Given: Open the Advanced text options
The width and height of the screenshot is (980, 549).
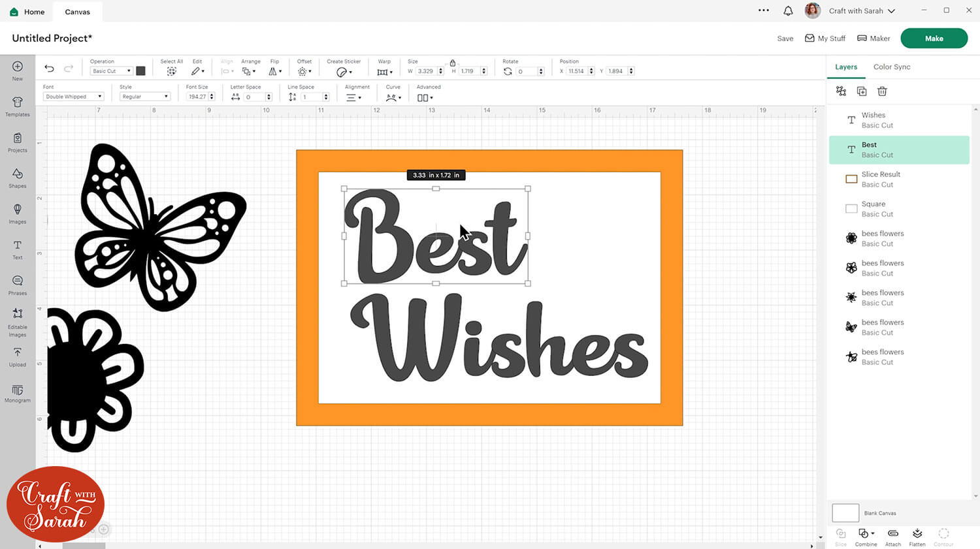Looking at the screenshot, I should pyautogui.click(x=425, y=98).
